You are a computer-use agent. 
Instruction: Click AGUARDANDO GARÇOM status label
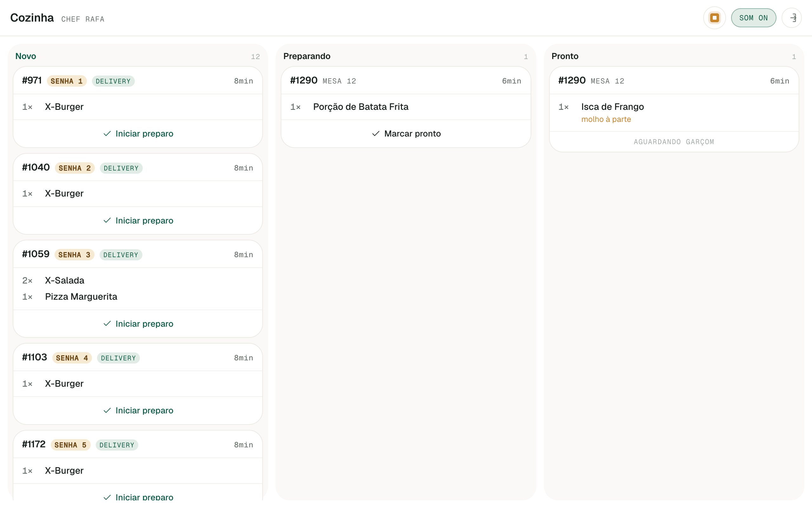tap(674, 142)
